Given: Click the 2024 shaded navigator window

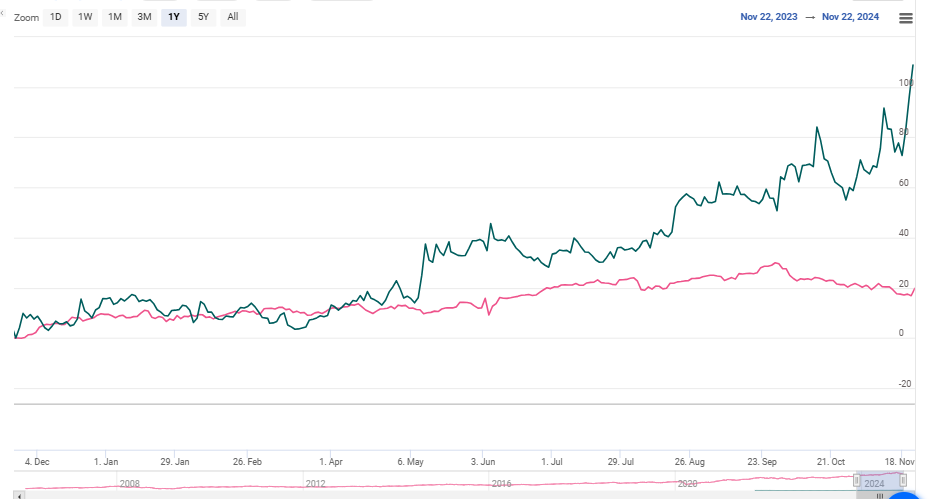Looking at the screenshot, I should point(880,481).
